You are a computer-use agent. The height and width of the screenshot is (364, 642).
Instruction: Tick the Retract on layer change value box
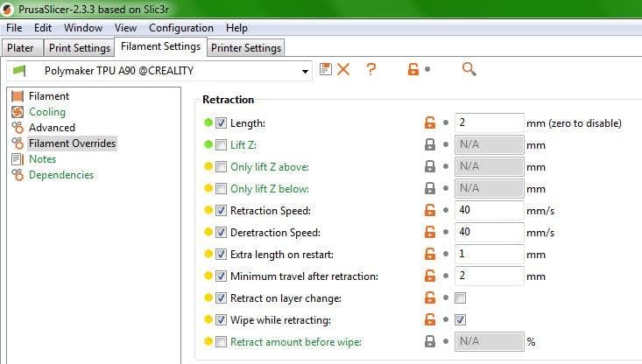tap(461, 298)
